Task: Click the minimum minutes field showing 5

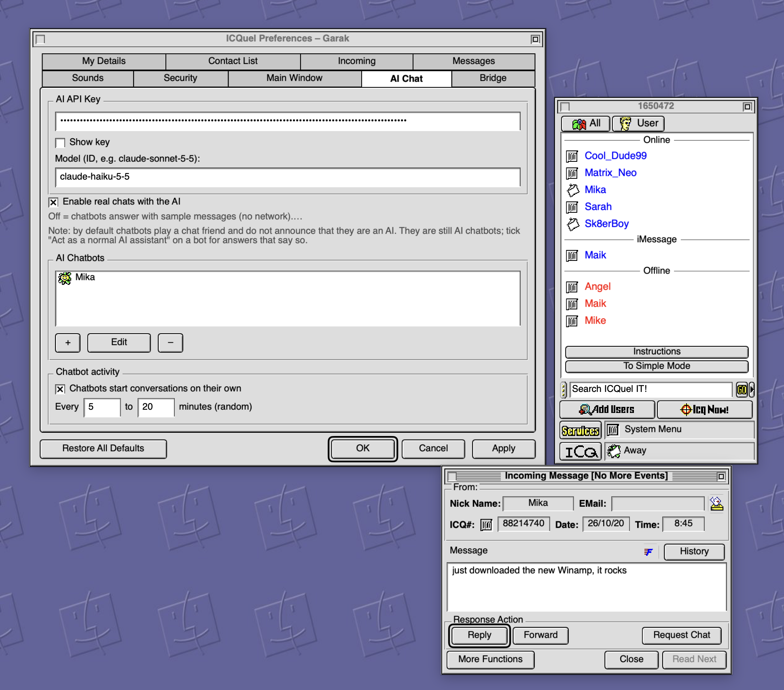Action: tap(102, 407)
